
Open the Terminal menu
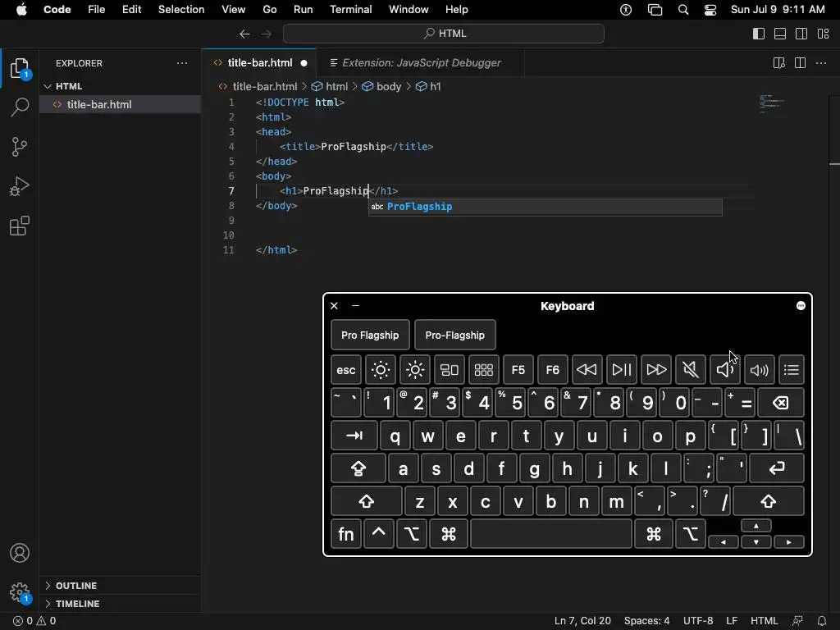[x=351, y=10]
